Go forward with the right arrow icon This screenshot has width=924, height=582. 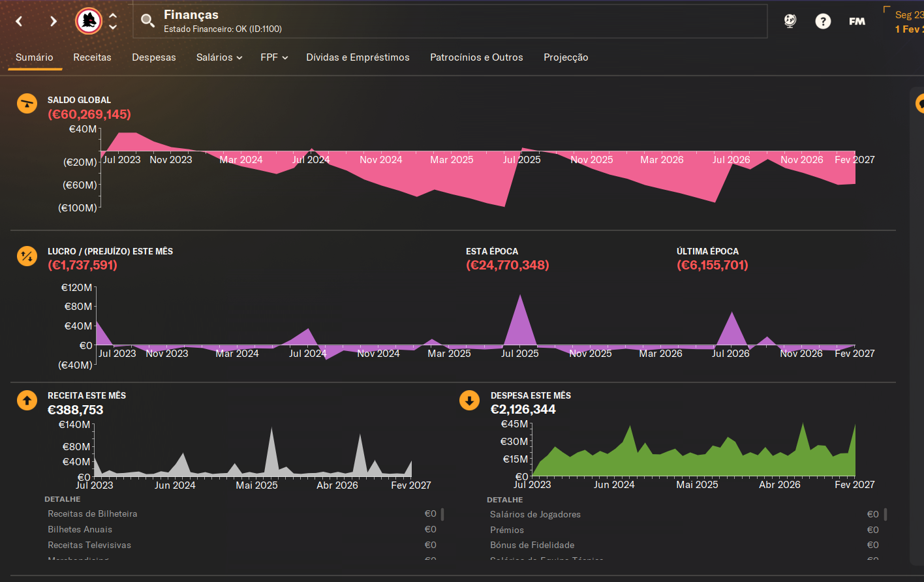point(54,22)
